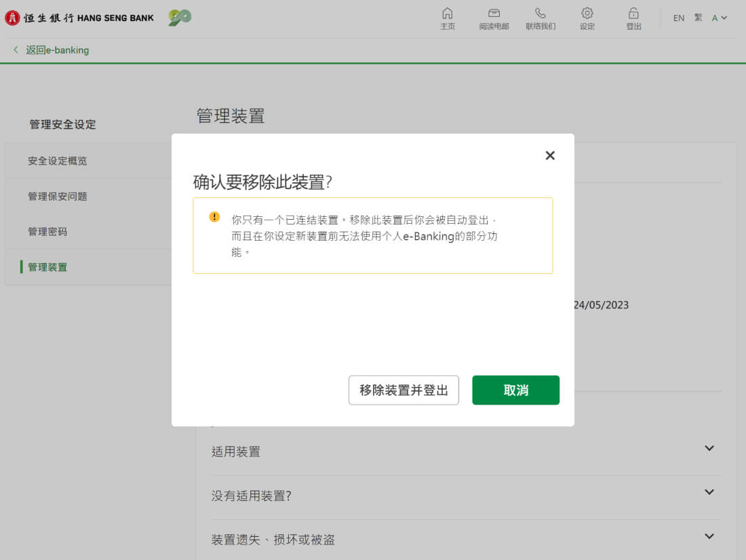Expand the 没有适用装置? section
The width and height of the screenshot is (746, 560).
pos(709,493)
